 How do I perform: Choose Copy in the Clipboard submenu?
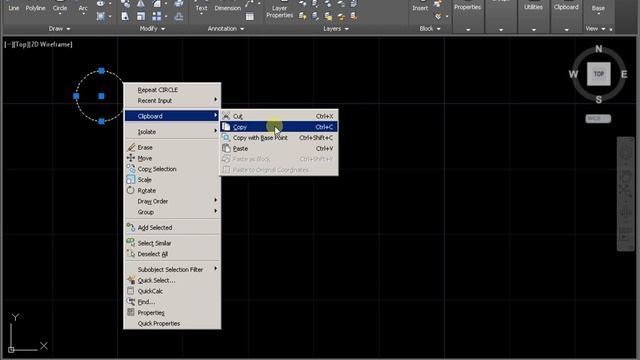[x=279, y=127]
